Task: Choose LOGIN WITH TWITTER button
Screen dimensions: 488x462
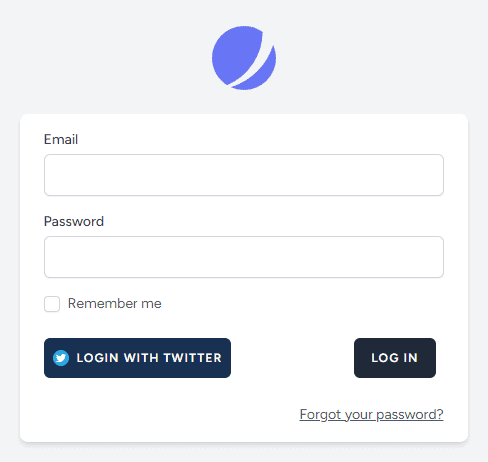Action: (137, 358)
